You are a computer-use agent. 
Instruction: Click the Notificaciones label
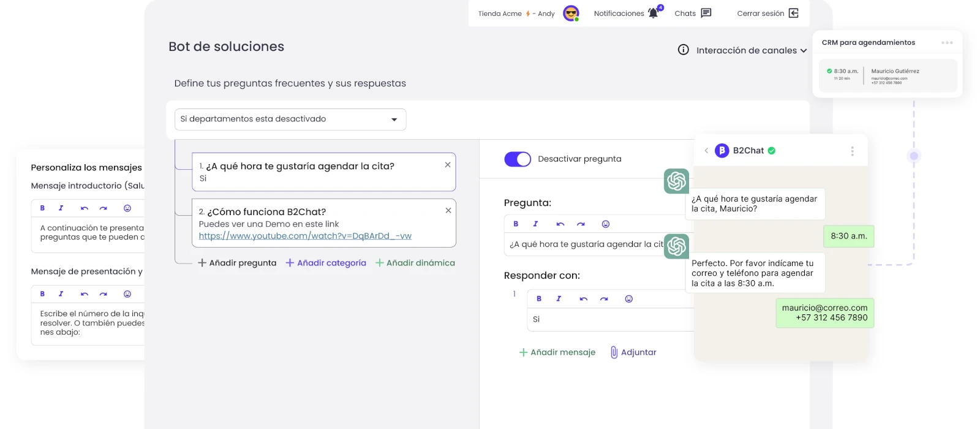point(619,13)
